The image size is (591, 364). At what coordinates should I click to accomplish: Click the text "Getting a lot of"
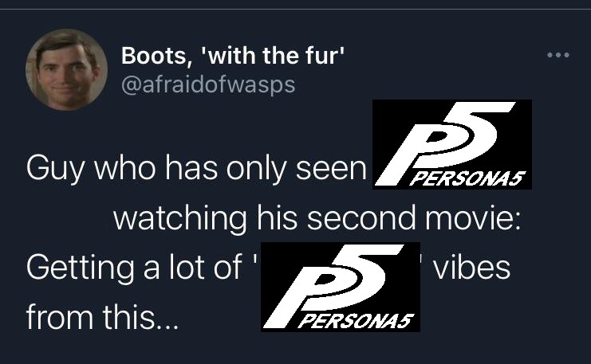[134, 267]
